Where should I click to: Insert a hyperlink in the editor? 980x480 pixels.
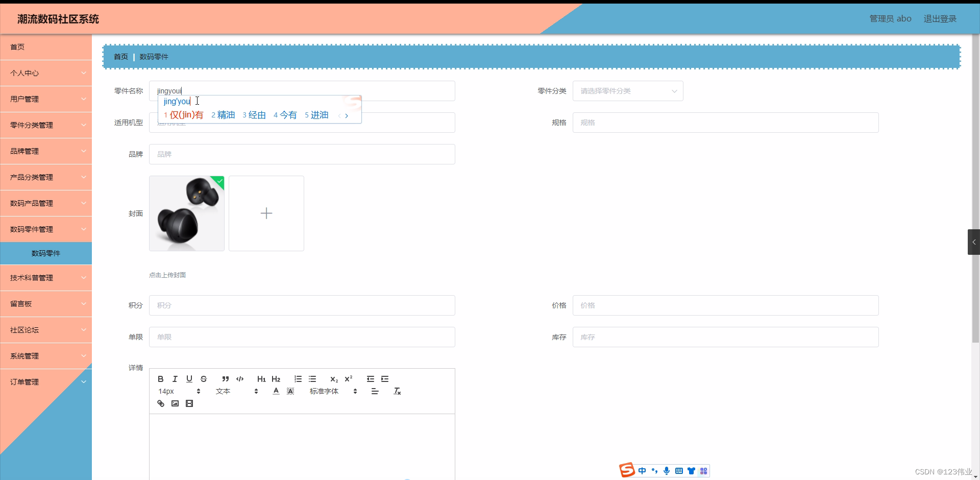point(160,403)
